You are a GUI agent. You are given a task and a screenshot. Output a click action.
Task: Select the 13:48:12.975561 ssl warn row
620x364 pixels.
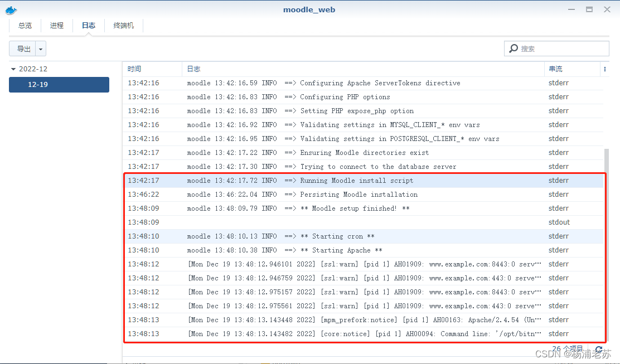363,306
